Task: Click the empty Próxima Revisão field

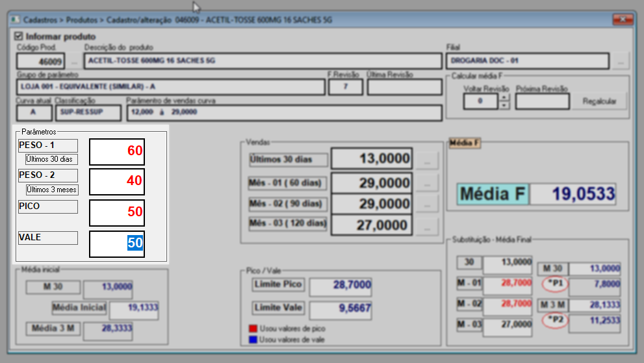Action: (x=543, y=101)
